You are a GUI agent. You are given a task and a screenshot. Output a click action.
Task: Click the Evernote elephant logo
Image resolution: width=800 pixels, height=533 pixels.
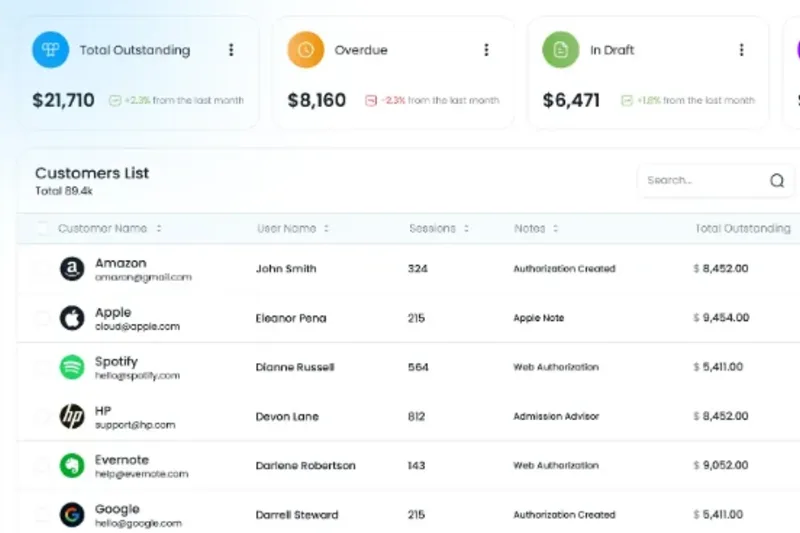pos(72,466)
